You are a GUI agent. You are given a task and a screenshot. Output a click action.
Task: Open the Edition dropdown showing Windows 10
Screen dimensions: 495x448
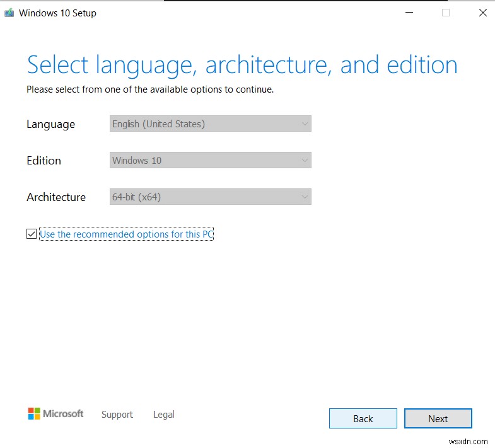point(210,160)
